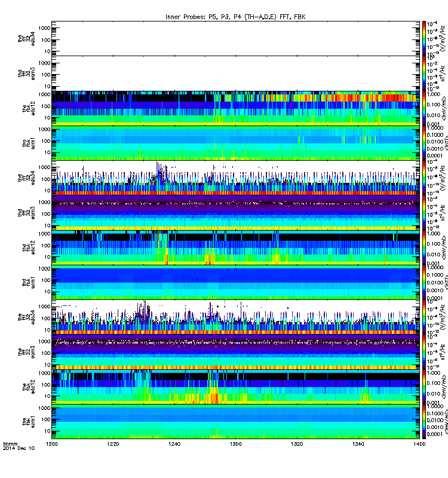Click the "tha fbk scm1" axis label
This screenshot has width=448, height=478.
click(29, 143)
